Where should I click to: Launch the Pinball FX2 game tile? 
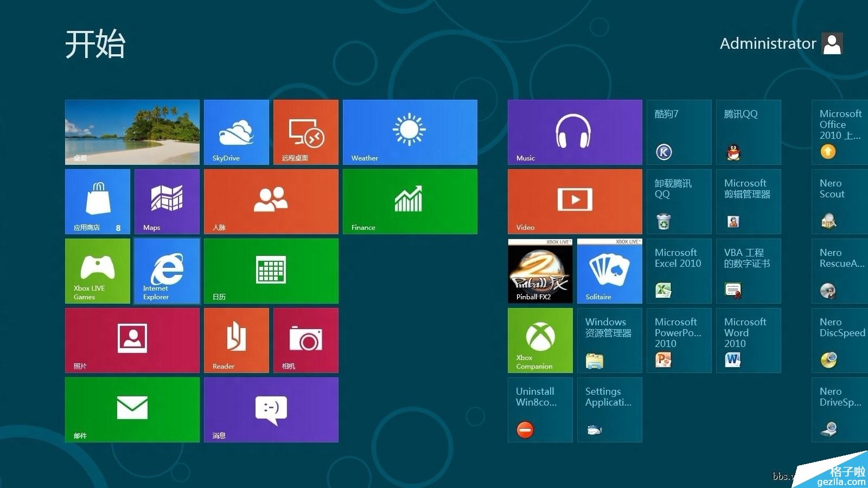(540, 271)
